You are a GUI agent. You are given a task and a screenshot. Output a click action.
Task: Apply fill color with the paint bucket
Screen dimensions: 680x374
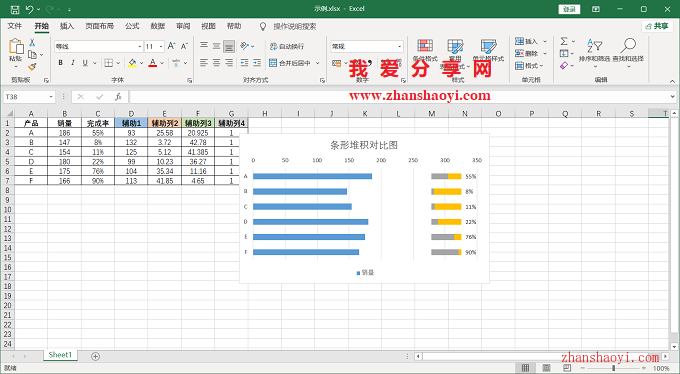coord(132,63)
